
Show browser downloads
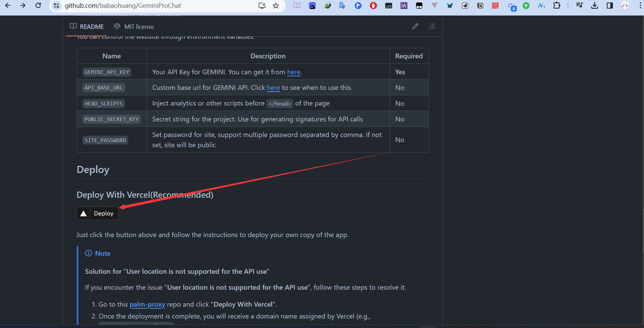[594, 6]
